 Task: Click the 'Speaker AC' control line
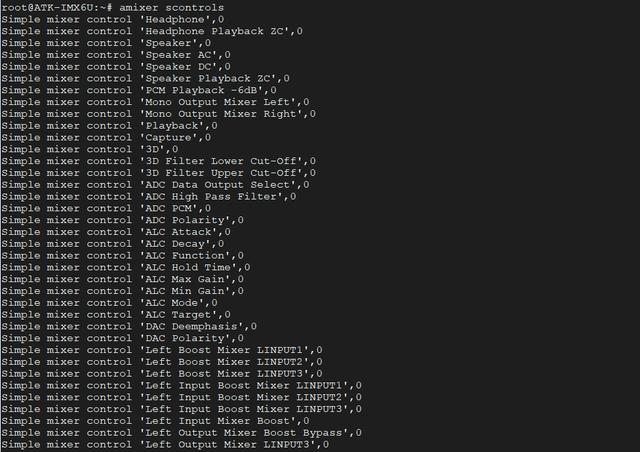(x=116, y=55)
